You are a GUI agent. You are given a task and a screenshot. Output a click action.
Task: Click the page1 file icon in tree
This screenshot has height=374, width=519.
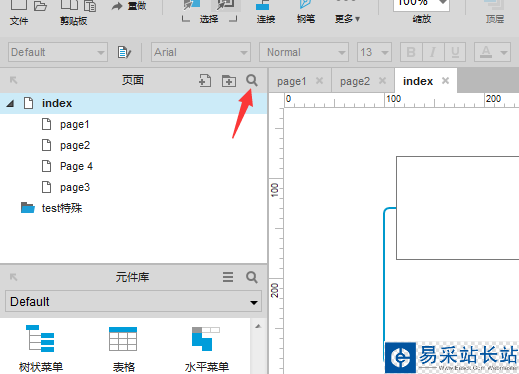point(46,124)
